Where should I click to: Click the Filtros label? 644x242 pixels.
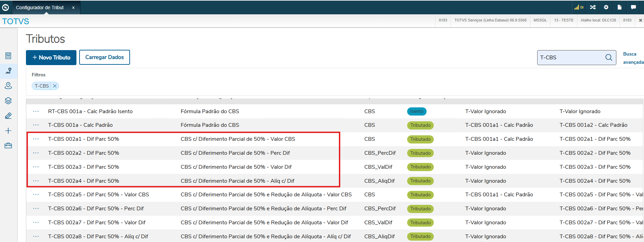[39, 75]
